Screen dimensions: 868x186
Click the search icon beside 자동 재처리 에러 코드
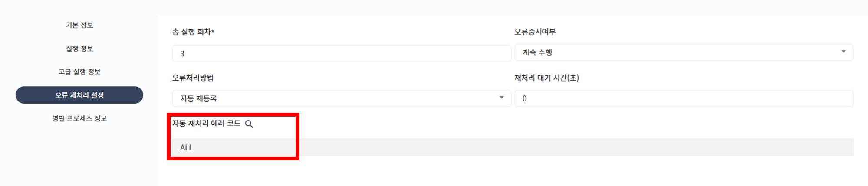coord(249,124)
